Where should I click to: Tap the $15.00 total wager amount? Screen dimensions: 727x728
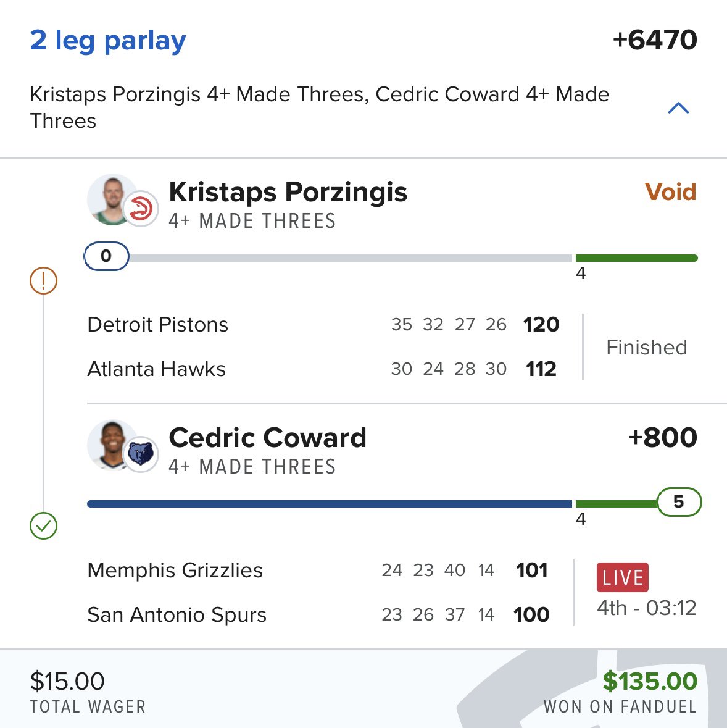point(67,682)
